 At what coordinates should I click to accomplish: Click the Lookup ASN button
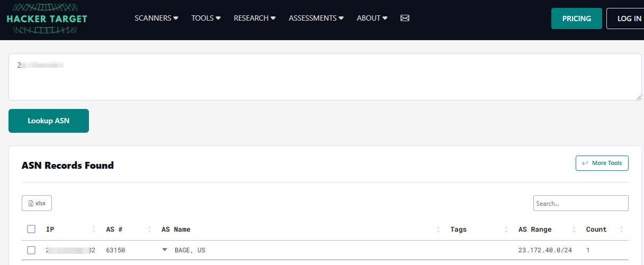point(49,121)
